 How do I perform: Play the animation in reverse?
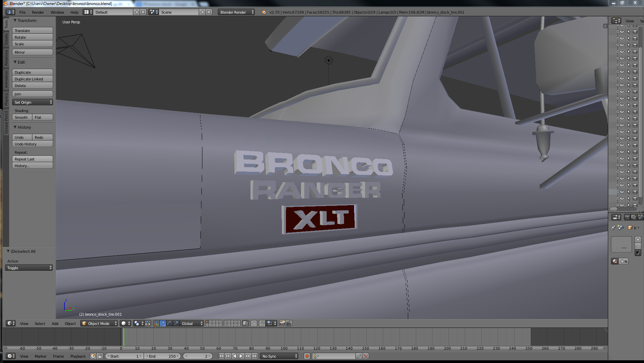click(234, 356)
